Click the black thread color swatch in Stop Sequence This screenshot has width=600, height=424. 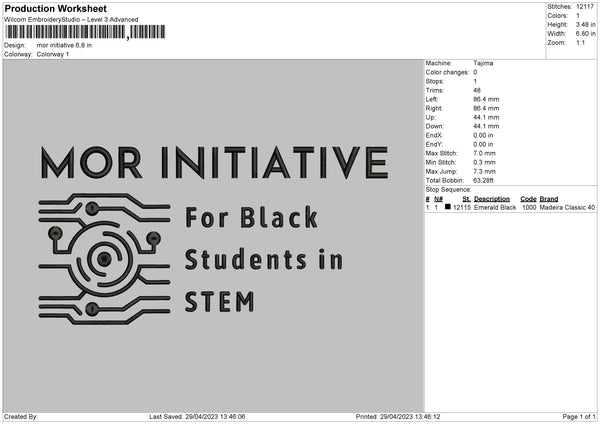click(447, 207)
